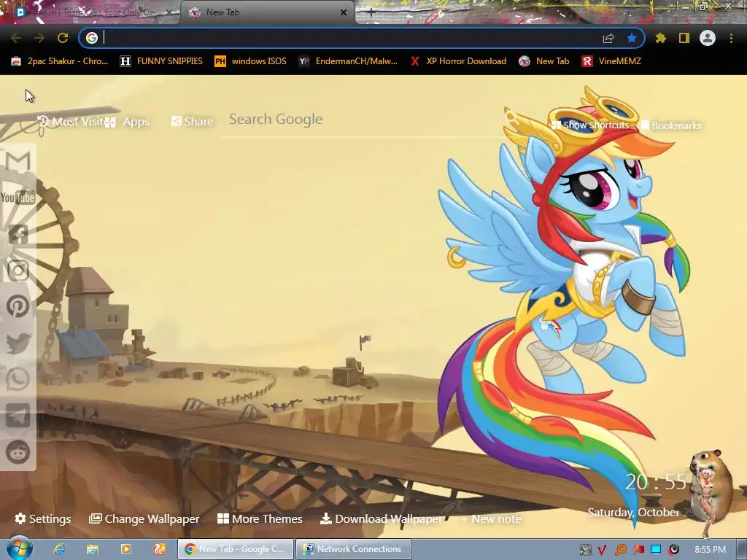Open Windows Explorer folder on taskbar

click(93, 549)
